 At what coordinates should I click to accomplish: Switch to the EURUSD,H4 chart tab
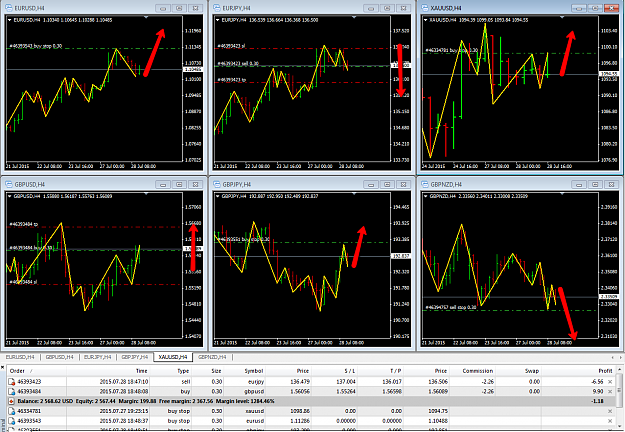coord(20,357)
